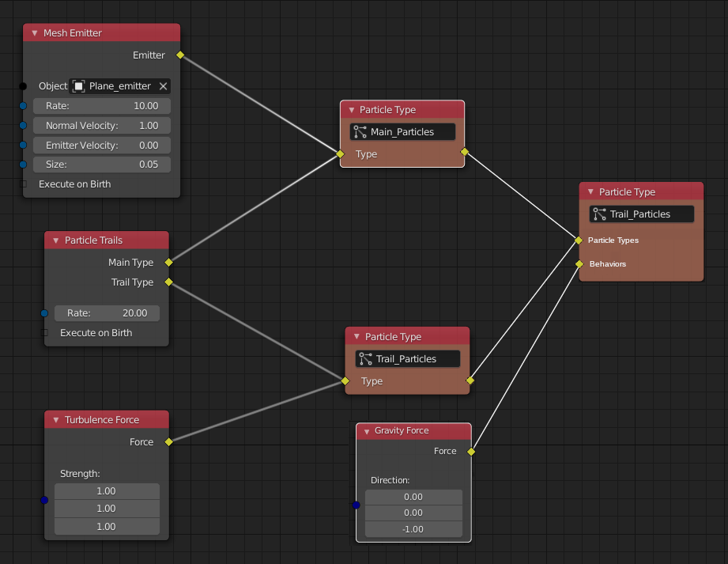
Task: Open the Plane_emitter object selector
Action: [120, 86]
